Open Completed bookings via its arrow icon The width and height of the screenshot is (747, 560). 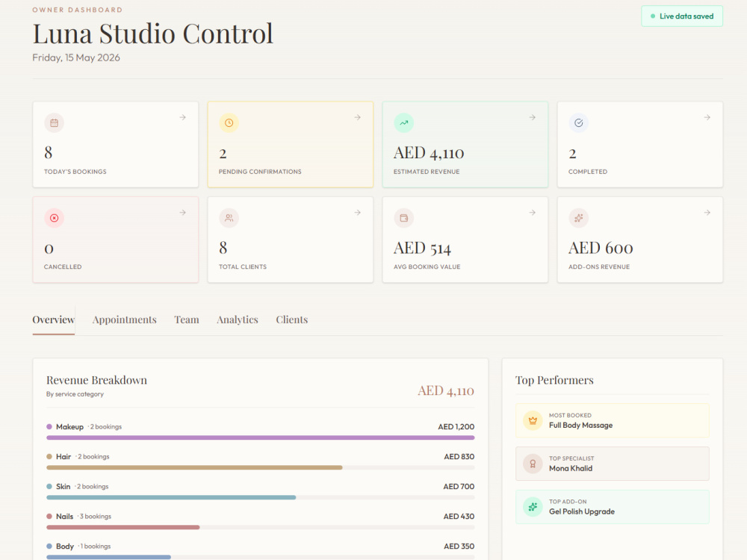coord(707,117)
